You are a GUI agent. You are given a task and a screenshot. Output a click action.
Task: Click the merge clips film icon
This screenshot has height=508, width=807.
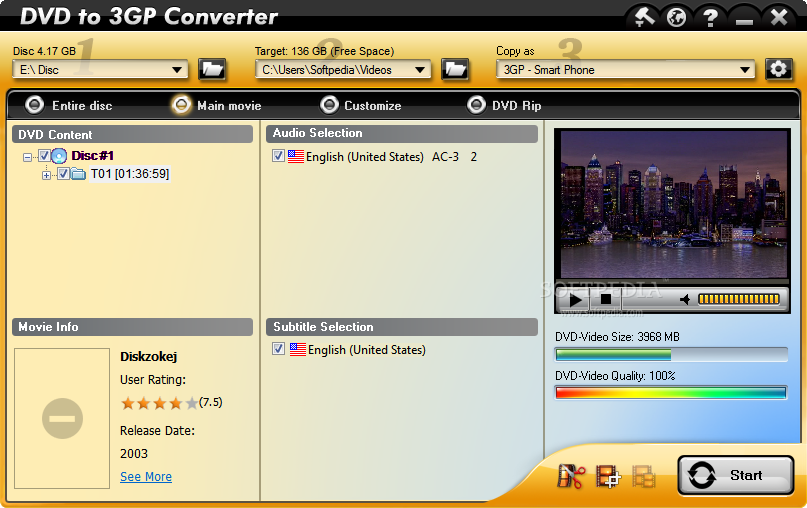644,476
